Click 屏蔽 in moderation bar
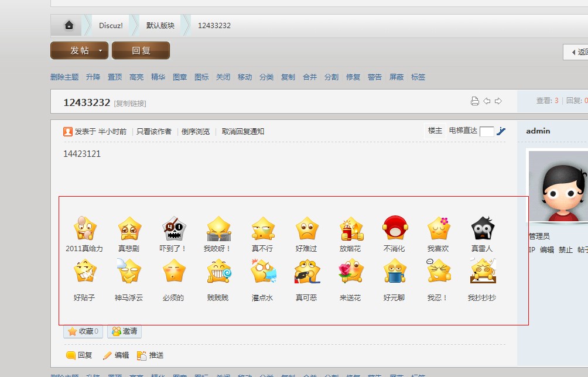This screenshot has height=377, width=588. click(x=396, y=77)
